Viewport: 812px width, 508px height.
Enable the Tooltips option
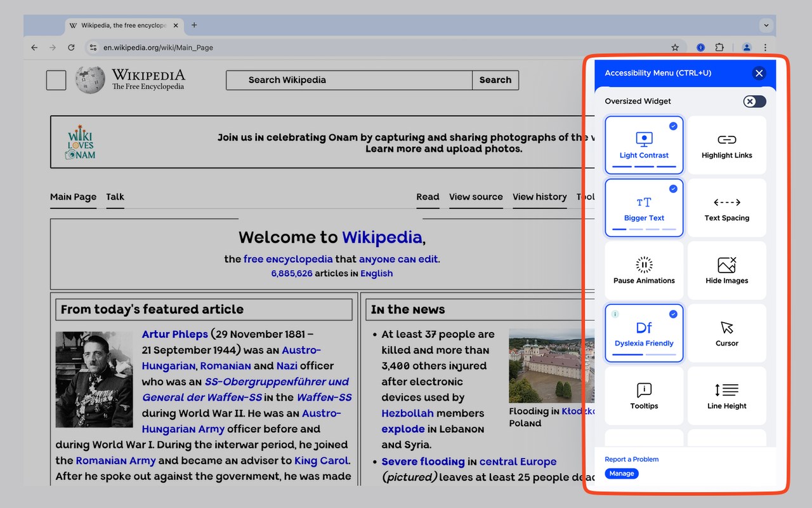pyautogui.click(x=644, y=396)
